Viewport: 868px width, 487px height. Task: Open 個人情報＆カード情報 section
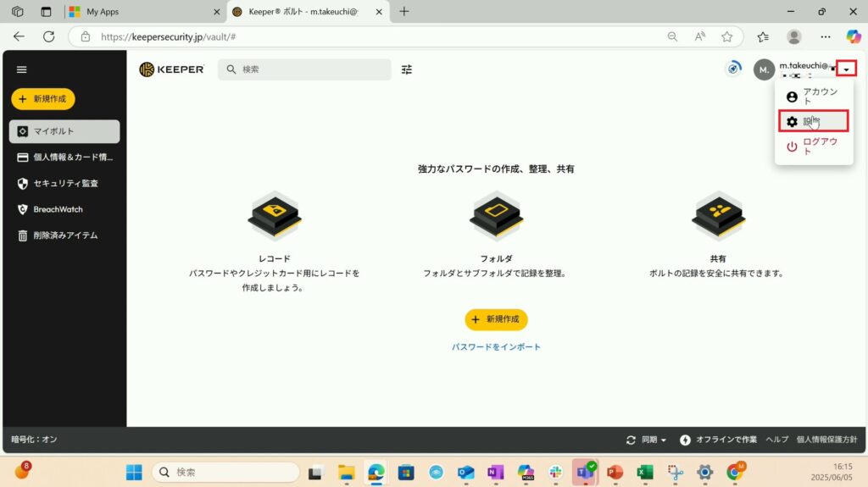pos(64,158)
